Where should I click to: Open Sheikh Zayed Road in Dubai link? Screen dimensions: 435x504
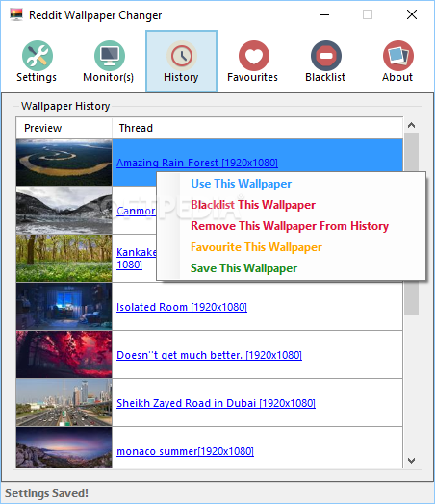coord(216,403)
